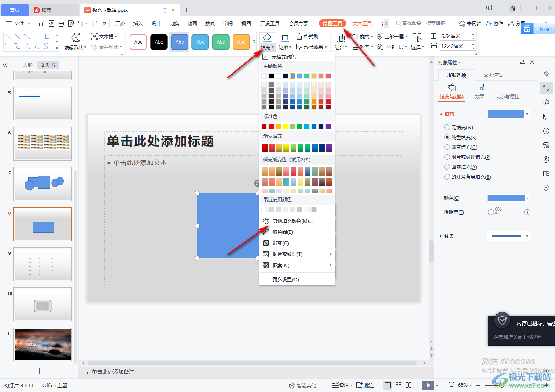Select Slide Background Fill (幻灯片背景填充) radio

click(447, 177)
